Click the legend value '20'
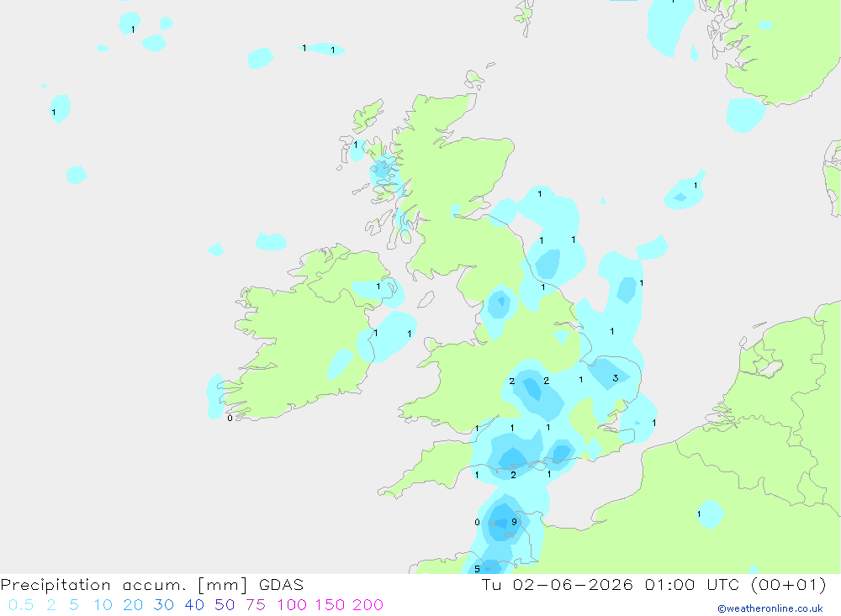The image size is (841, 616). tap(133, 605)
